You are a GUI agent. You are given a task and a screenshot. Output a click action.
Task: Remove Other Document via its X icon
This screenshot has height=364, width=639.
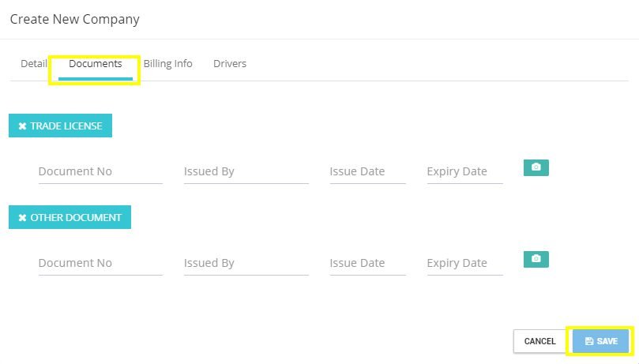click(22, 218)
